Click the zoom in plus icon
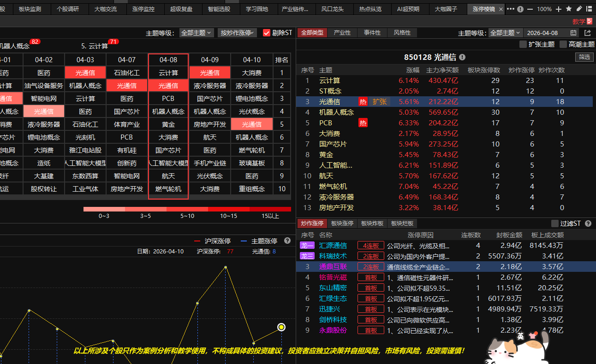Viewport: 596px width, 364px height. pos(559,9)
